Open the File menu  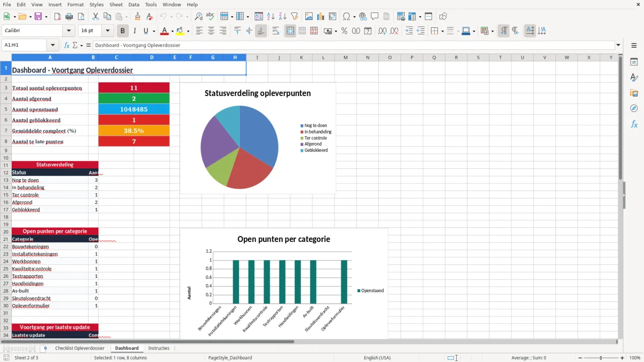coord(6,4)
